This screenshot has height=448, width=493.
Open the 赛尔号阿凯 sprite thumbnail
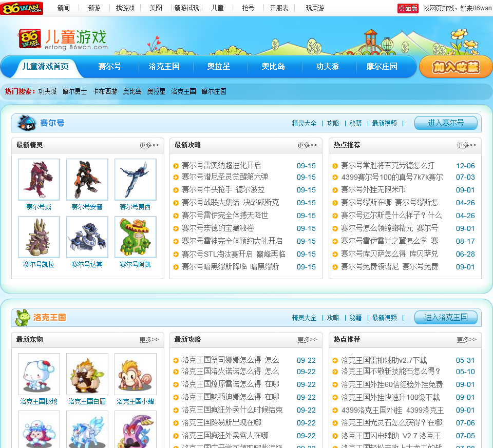[136, 237]
